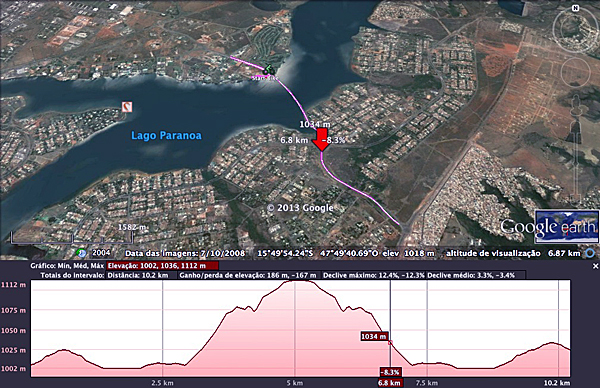The height and width of the screenshot is (388, 600).
Task: Open the historical imagery clock icon
Action: coord(81,253)
